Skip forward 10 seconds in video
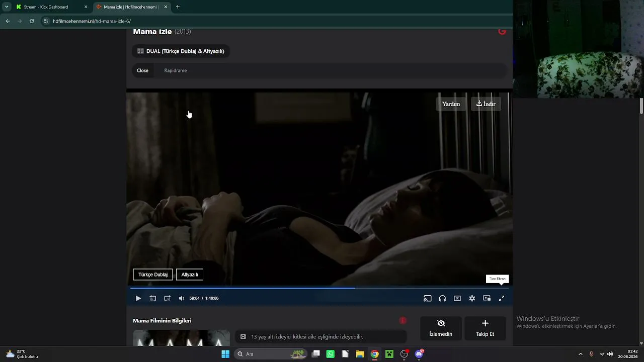 pyautogui.click(x=168, y=298)
